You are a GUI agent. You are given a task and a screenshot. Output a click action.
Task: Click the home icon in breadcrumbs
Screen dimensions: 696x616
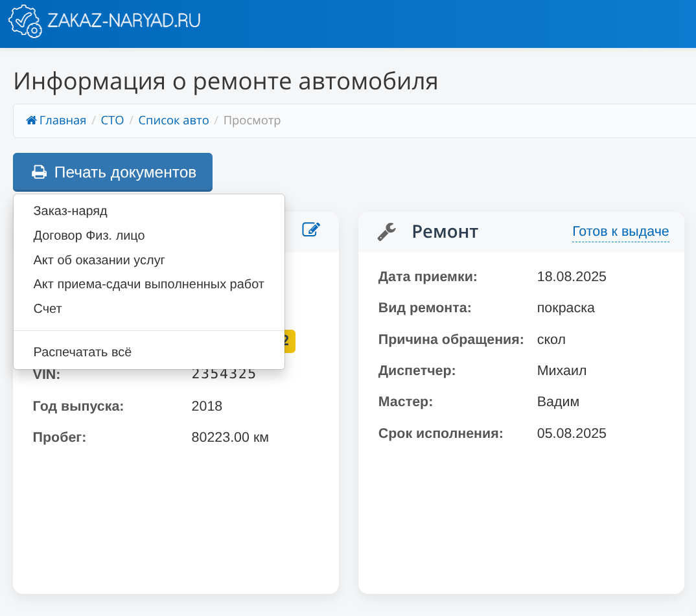pyautogui.click(x=31, y=120)
